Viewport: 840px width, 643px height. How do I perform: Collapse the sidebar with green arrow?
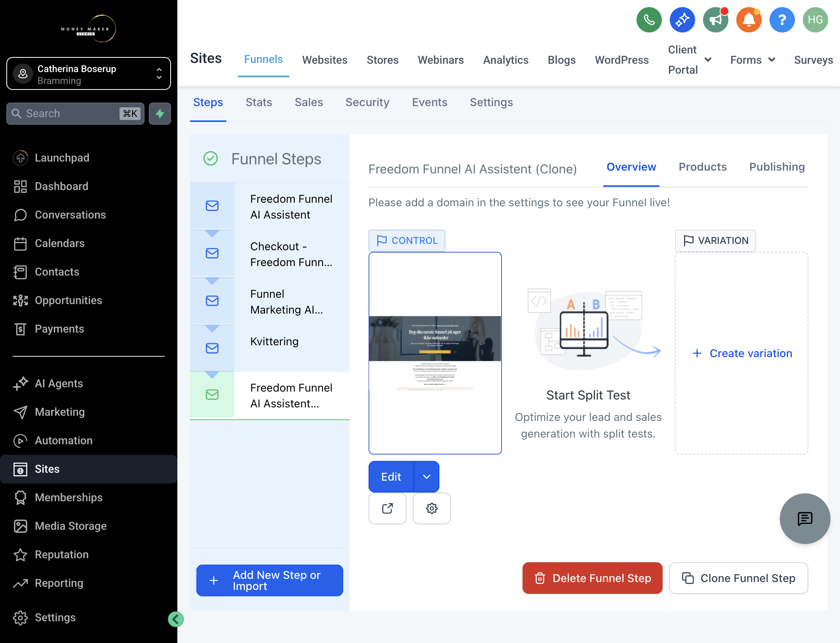tap(175, 619)
